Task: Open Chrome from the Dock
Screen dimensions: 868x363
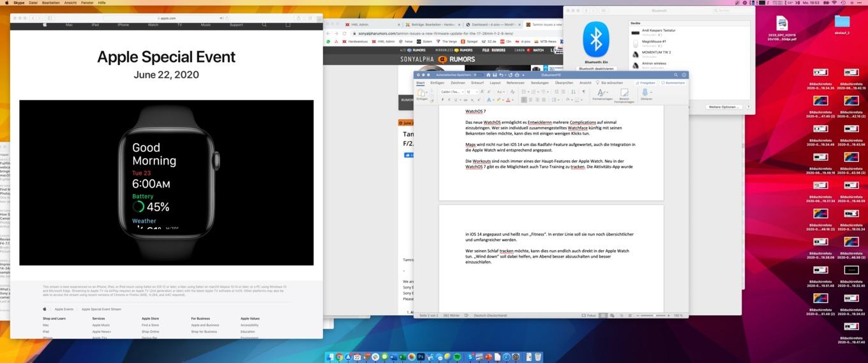Action: (339, 357)
